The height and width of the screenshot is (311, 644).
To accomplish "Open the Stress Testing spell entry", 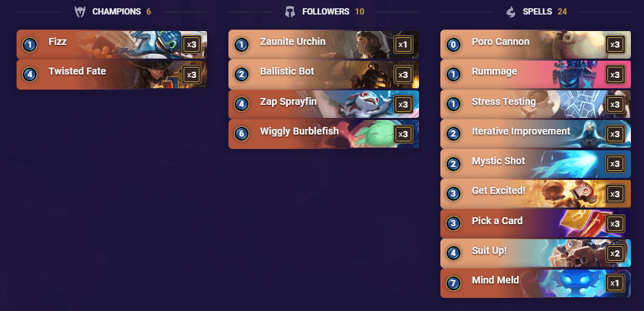I will coord(536,104).
